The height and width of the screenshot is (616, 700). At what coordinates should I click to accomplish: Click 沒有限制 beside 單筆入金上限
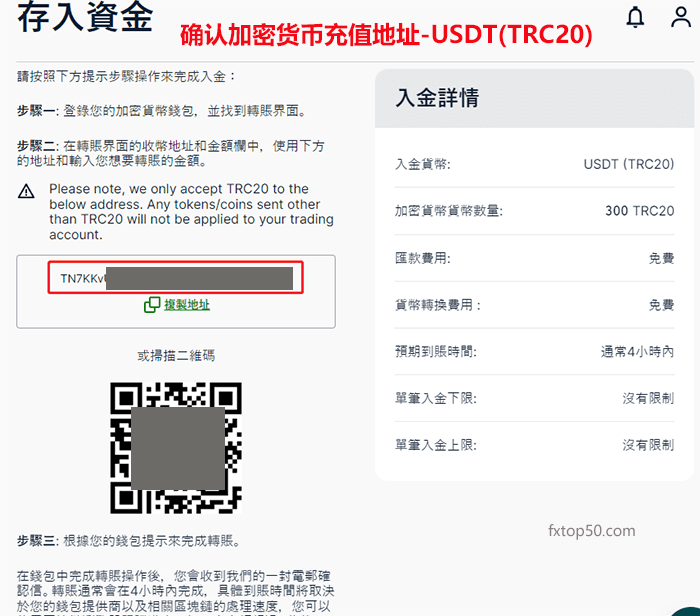(x=648, y=445)
